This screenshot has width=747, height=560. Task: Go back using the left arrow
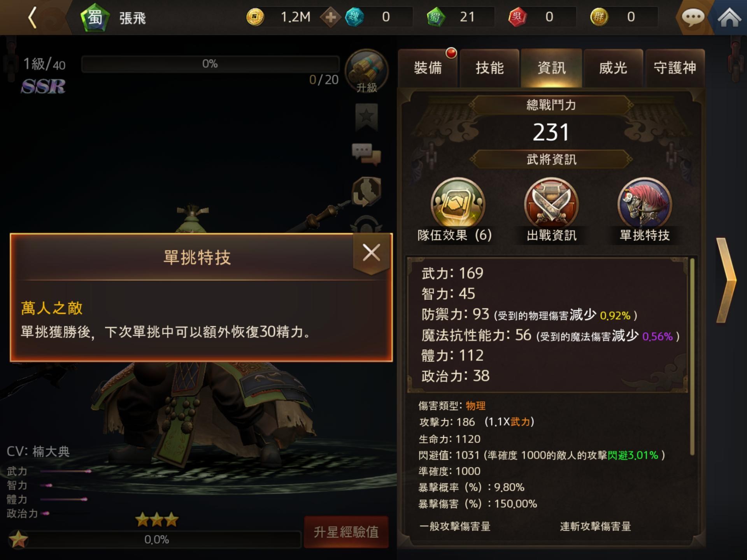[x=33, y=17]
